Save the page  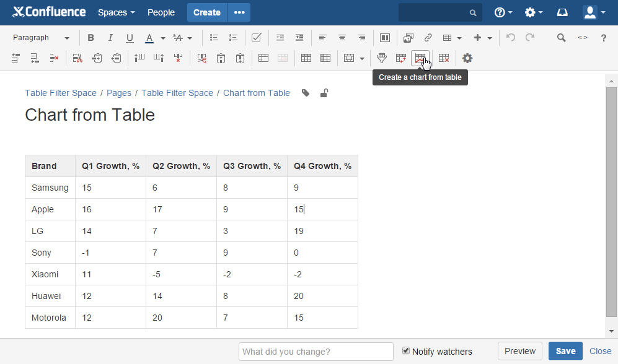(x=565, y=351)
